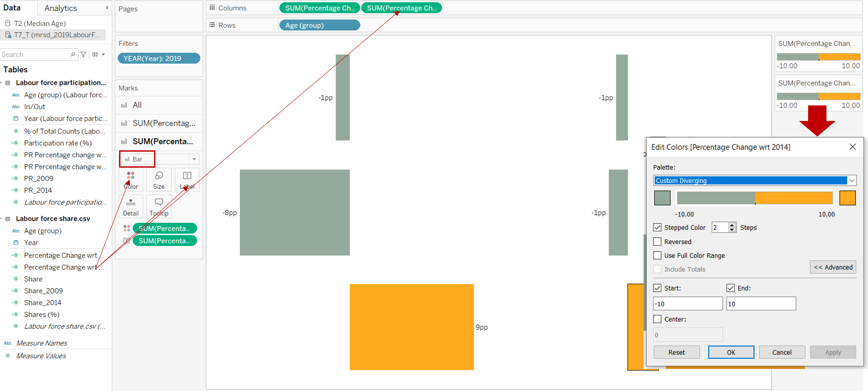Click the Color marks card icon
Screen dimensions: 868x391
[131, 179]
